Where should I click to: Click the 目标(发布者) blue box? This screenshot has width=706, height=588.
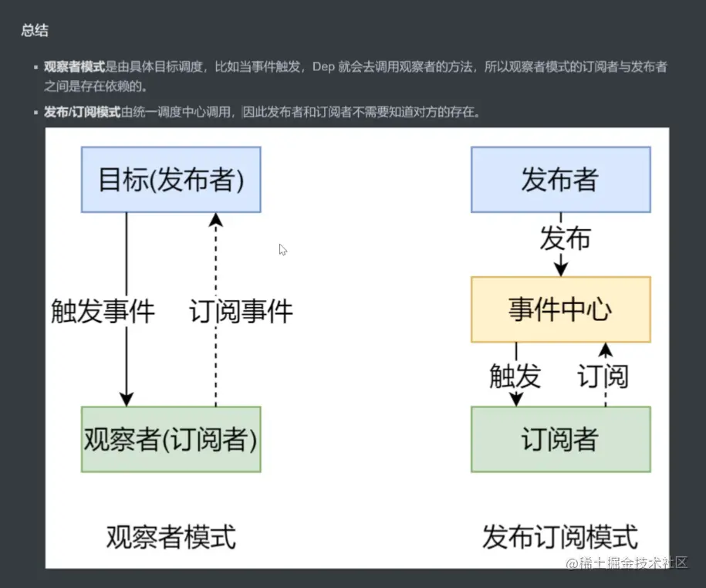tap(170, 179)
